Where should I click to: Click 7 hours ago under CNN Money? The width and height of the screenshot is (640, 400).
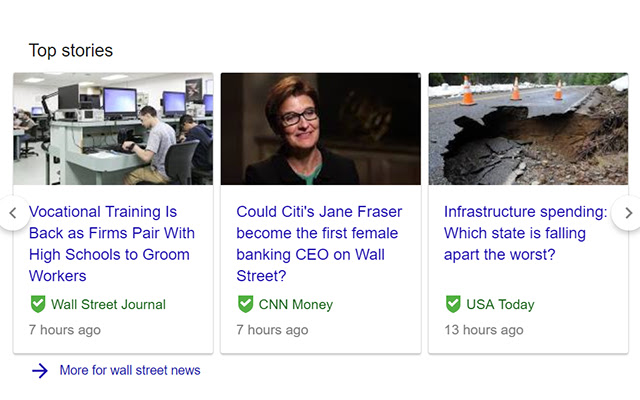click(x=272, y=329)
